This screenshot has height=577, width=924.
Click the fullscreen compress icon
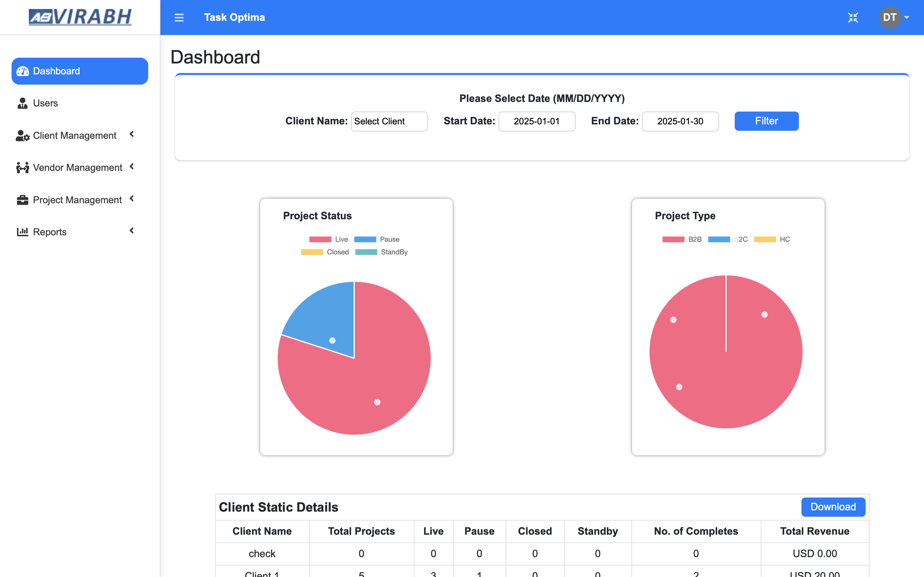(x=852, y=18)
